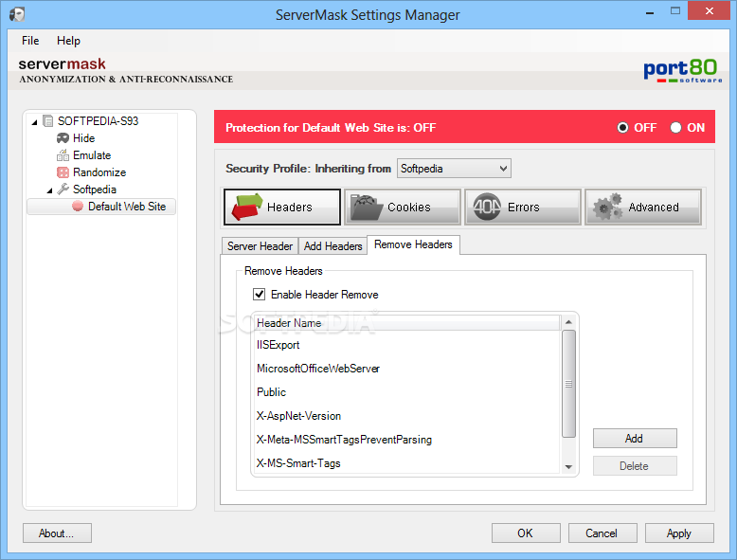Select the Remove Headers tab
The width and height of the screenshot is (737, 560).
click(x=413, y=244)
